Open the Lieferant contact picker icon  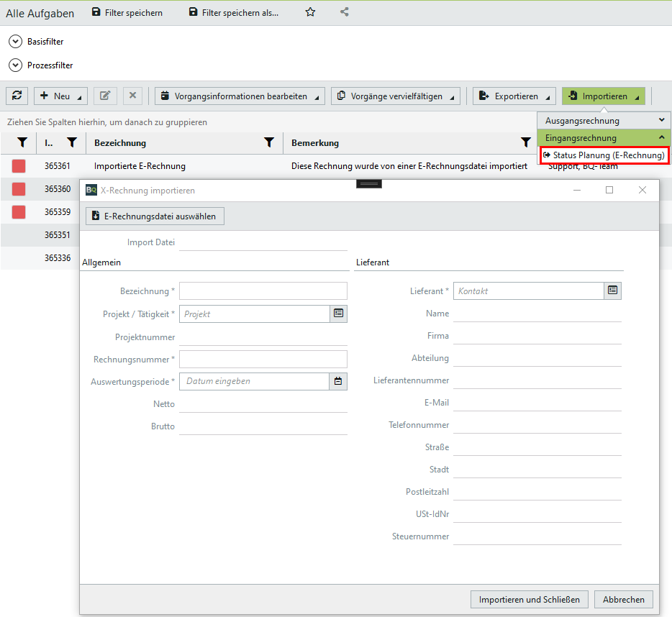point(612,291)
